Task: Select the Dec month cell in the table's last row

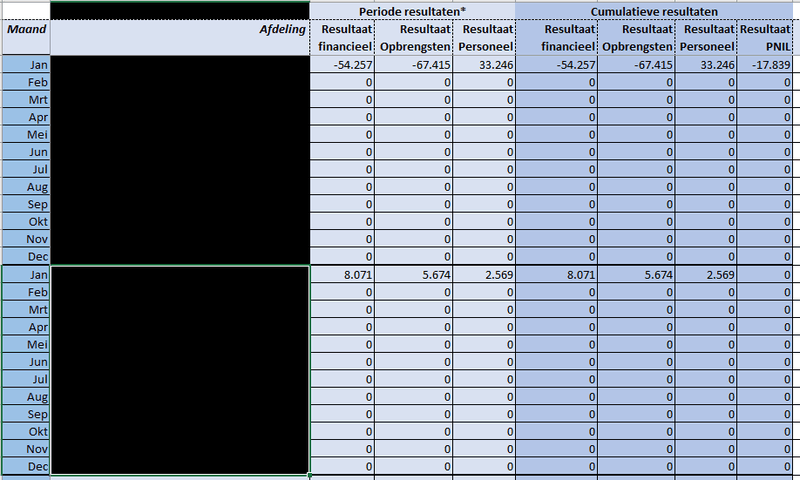Action: pos(26,466)
